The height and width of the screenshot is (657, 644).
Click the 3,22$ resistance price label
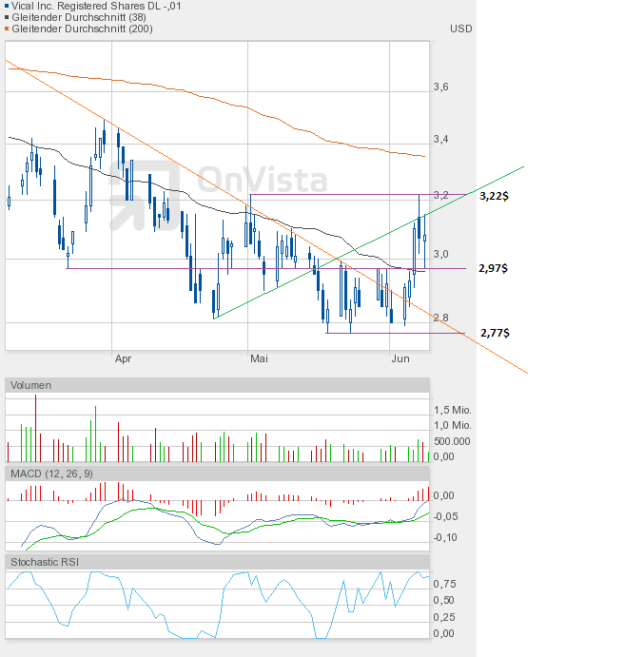tap(495, 196)
